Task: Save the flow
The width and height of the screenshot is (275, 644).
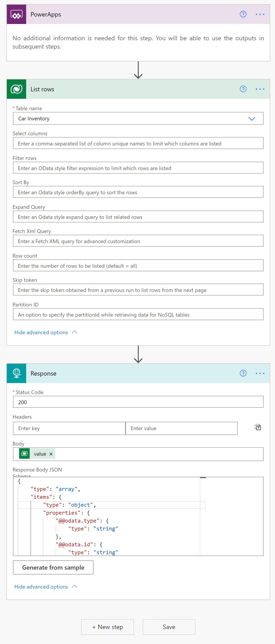Action: (169, 627)
